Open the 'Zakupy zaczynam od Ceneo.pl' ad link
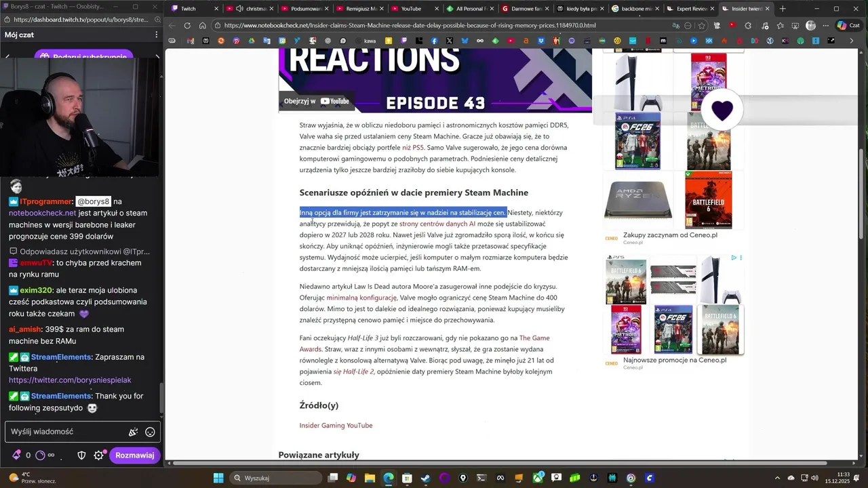The width and height of the screenshot is (868, 488). pyautogui.click(x=670, y=235)
